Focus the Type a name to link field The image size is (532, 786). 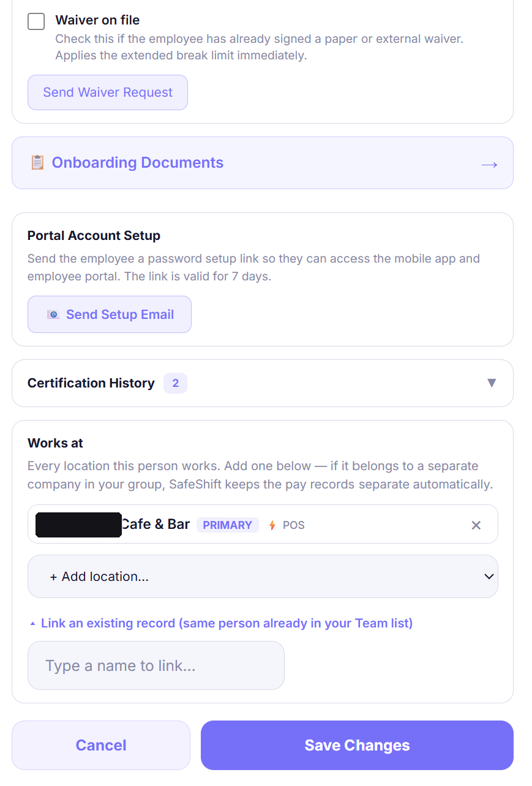(x=156, y=665)
